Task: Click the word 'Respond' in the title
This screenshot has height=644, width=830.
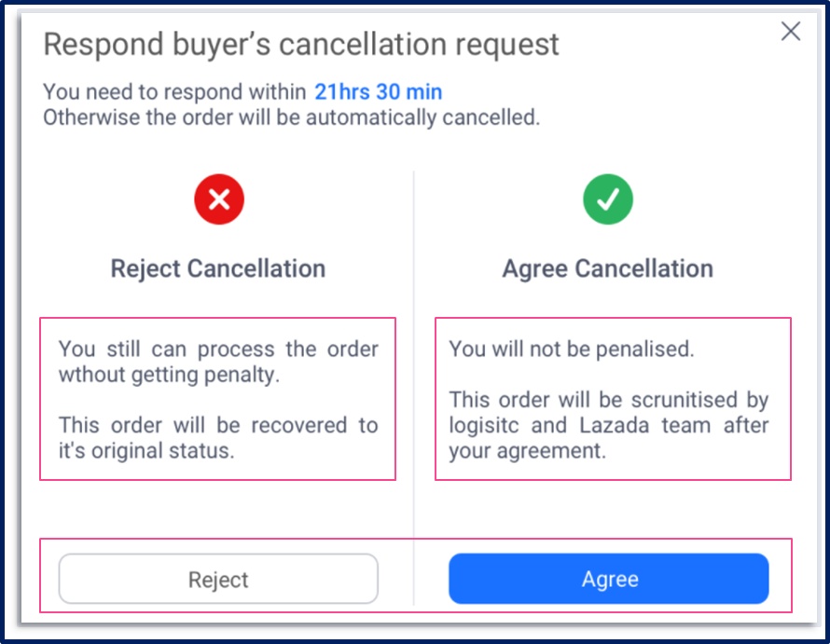Action: [104, 45]
